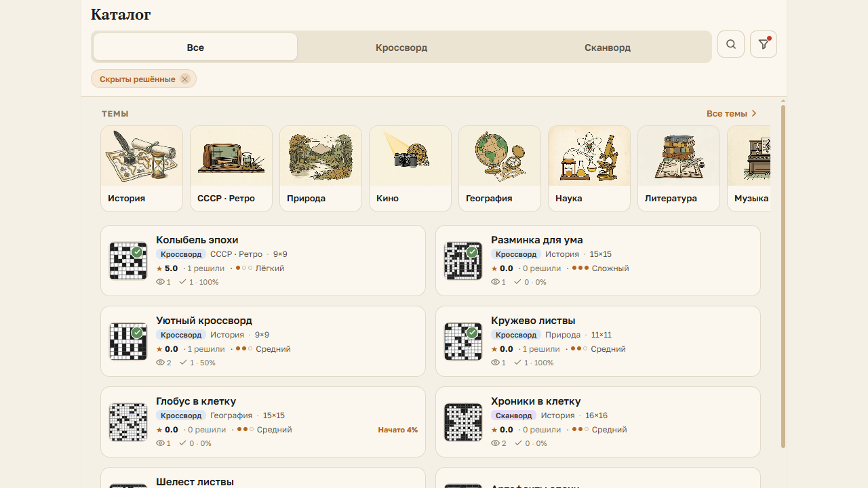Switch to the 'Все' tab
868x488 pixels.
pos(195,47)
